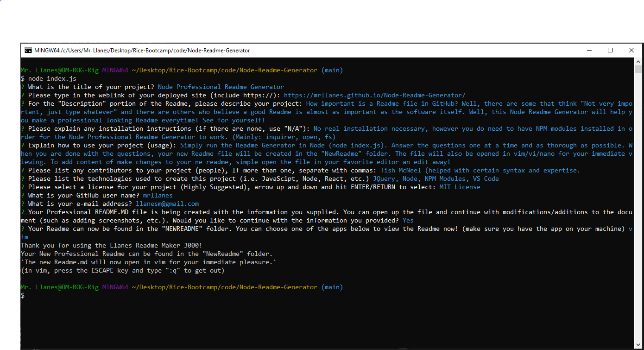Click the 'Yes' confirmation answer text
This screenshot has height=350, width=644.
click(x=408, y=220)
